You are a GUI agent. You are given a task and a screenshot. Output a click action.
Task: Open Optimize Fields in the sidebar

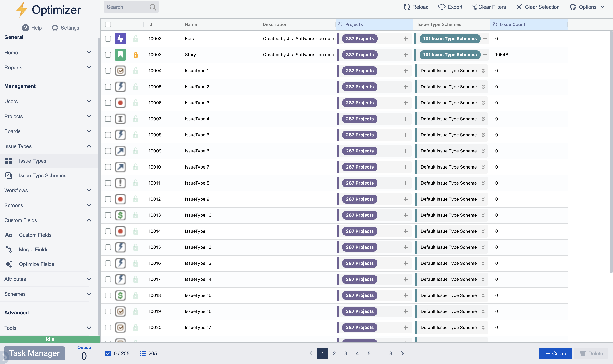click(36, 264)
